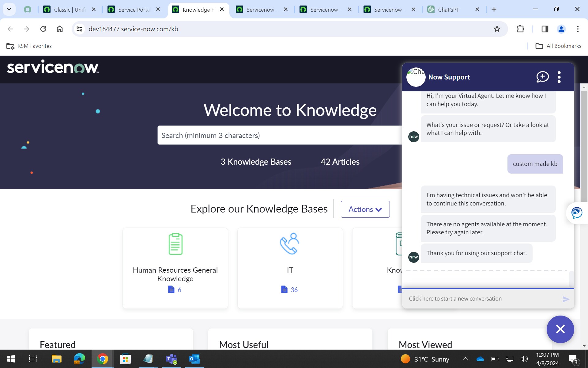Toggle the browser side panel
The image size is (588, 368).
click(x=545, y=29)
